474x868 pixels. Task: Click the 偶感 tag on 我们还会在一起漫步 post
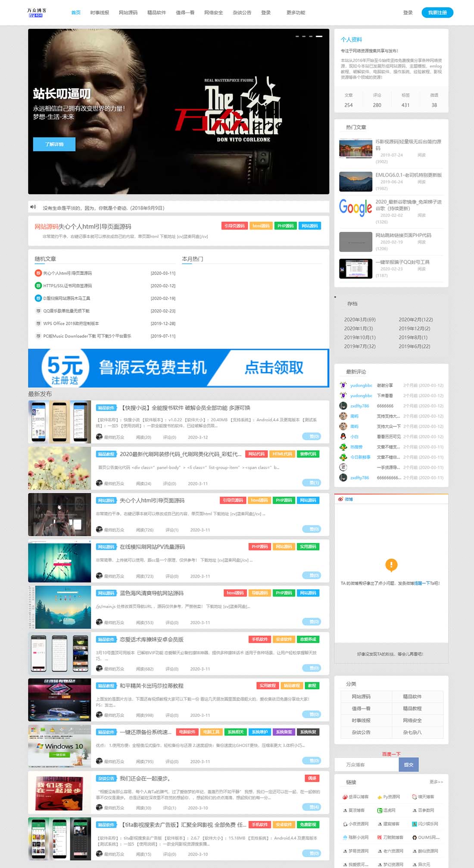coord(312,778)
